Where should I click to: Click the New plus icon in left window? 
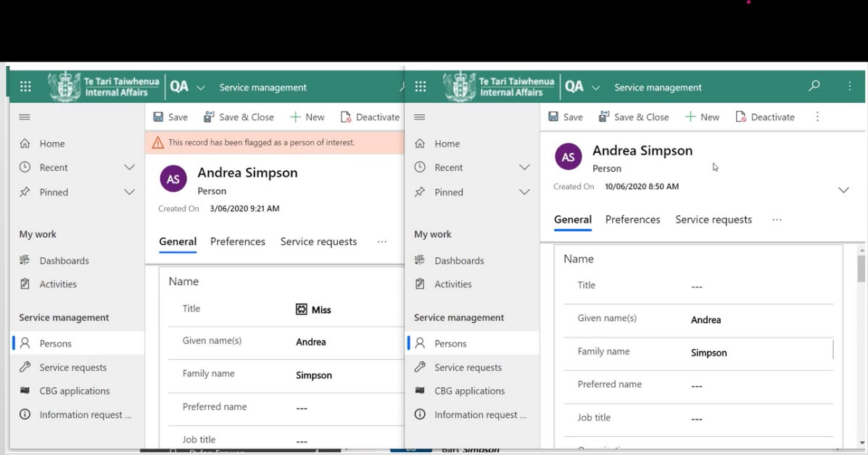click(x=295, y=117)
